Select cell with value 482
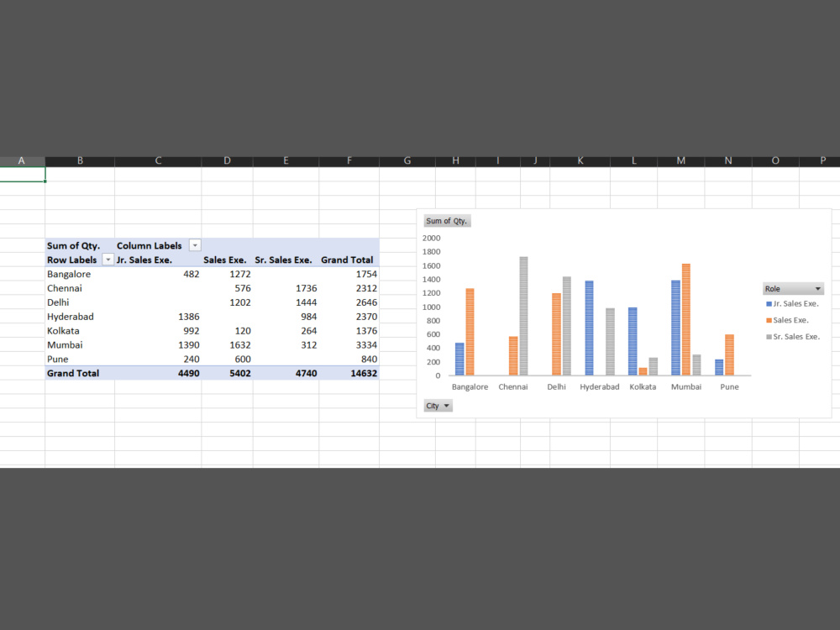Screen dimensions: 840x630 pyautogui.click(x=158, y=274)
